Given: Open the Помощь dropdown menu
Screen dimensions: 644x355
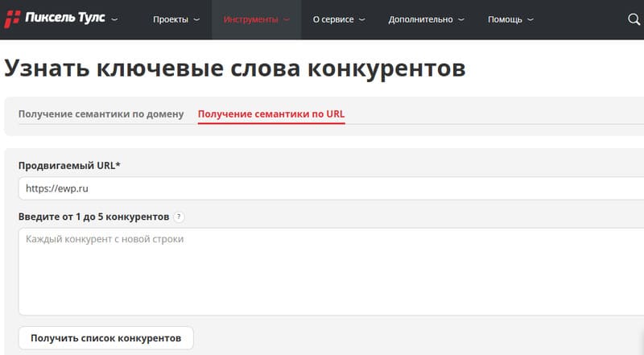Looking at the screenshot, I should (510, 19).
